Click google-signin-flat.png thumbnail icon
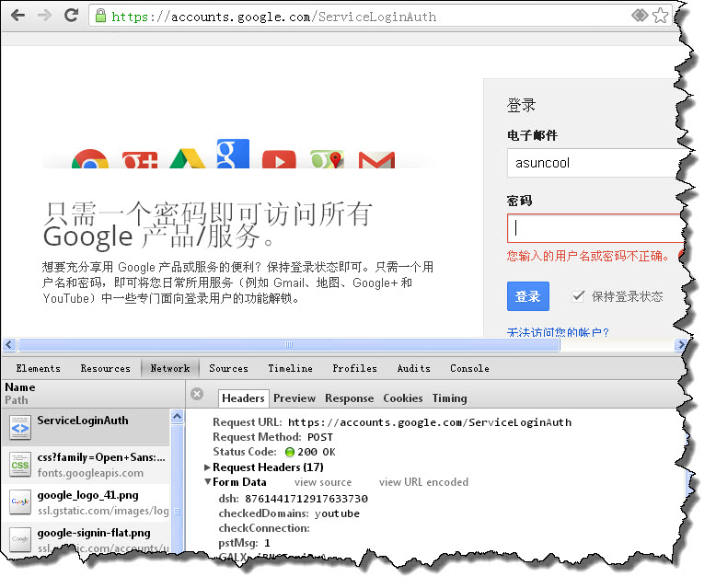716x588 pixels. tap(20, 539)
